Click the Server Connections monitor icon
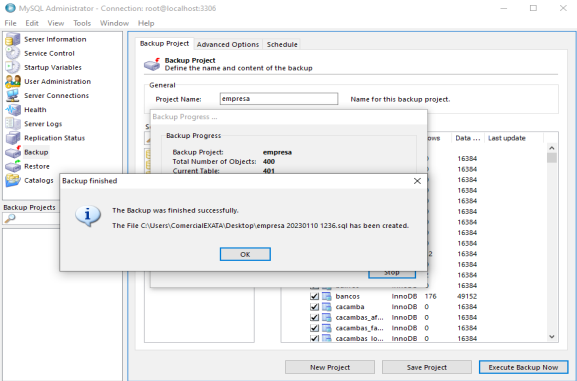The width and height of the screenshot is (577, 381). 13,95
